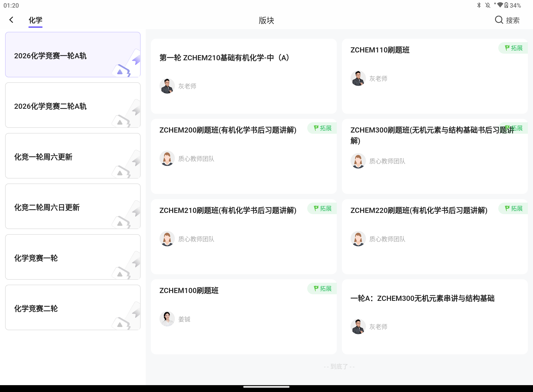Click 拓展 flag badge on ZCHEM200刷题班
This screenshot has height=392, width=533.
pyautogui.click(x=322, y=128)
